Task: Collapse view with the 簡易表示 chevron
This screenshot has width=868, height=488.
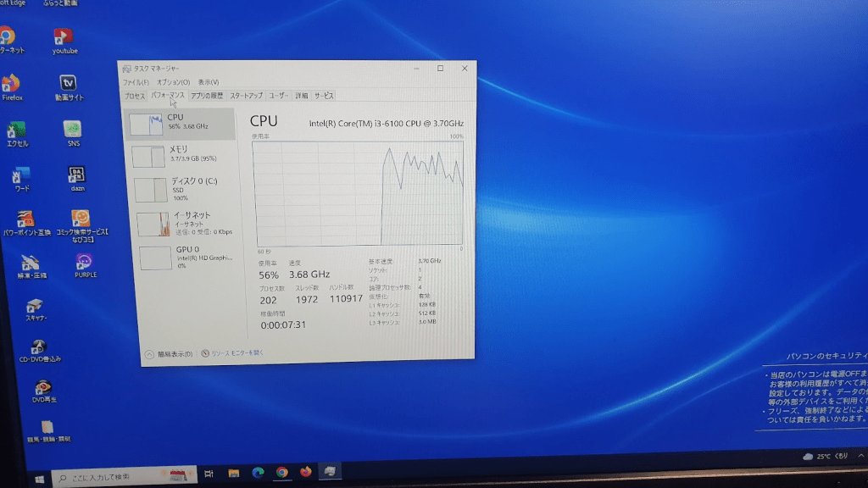Action: 150,353
